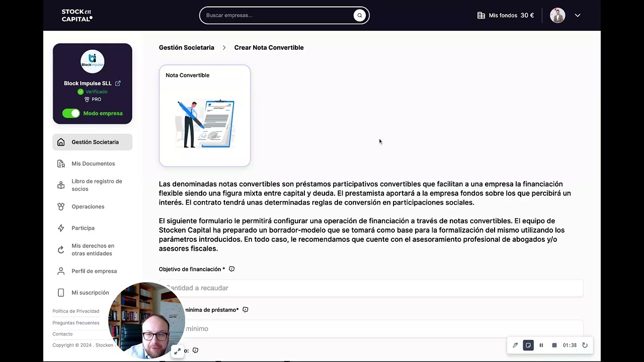The image size is (644, 362).
Task: Pause the screen recording
Action: 541,345
